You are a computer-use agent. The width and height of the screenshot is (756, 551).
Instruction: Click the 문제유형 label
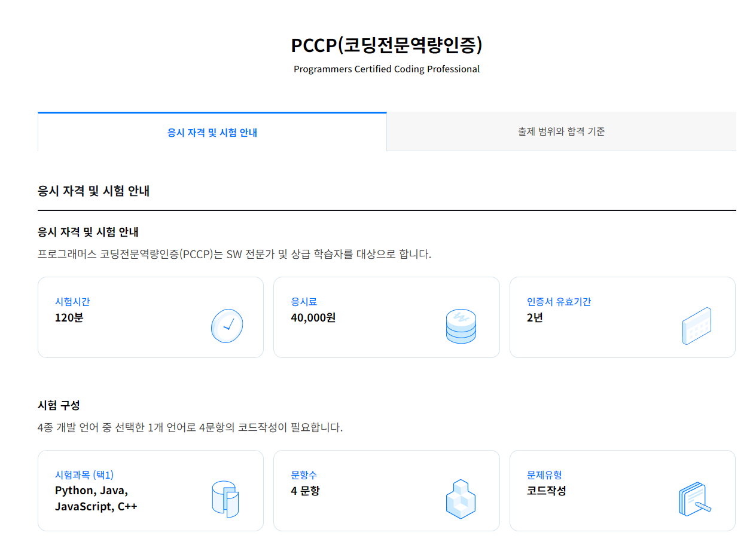pos(544,475)
